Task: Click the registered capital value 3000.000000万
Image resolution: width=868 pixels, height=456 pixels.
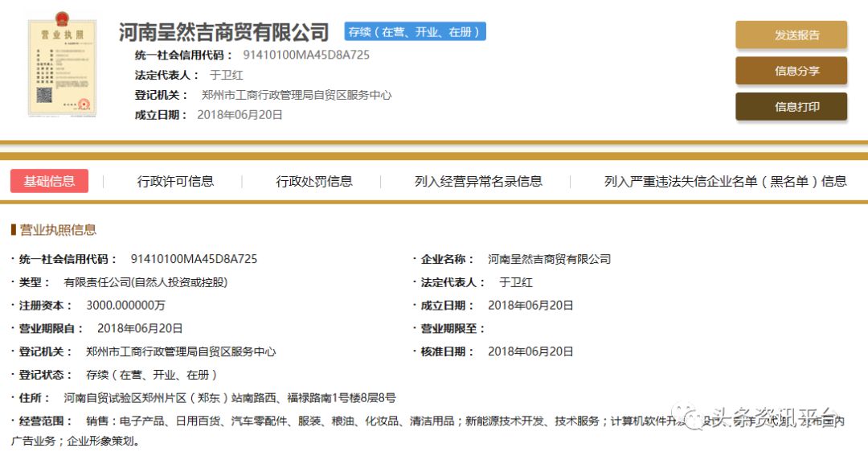Action: [125, 306]
